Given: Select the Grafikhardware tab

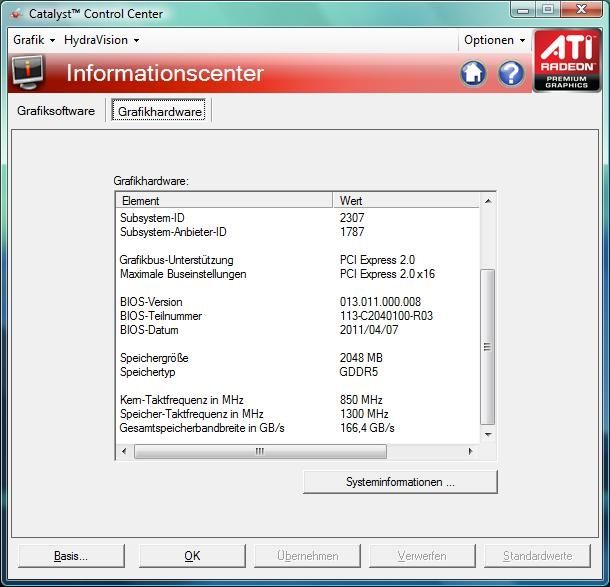Looking at the screenshot, I should point(159,110).
